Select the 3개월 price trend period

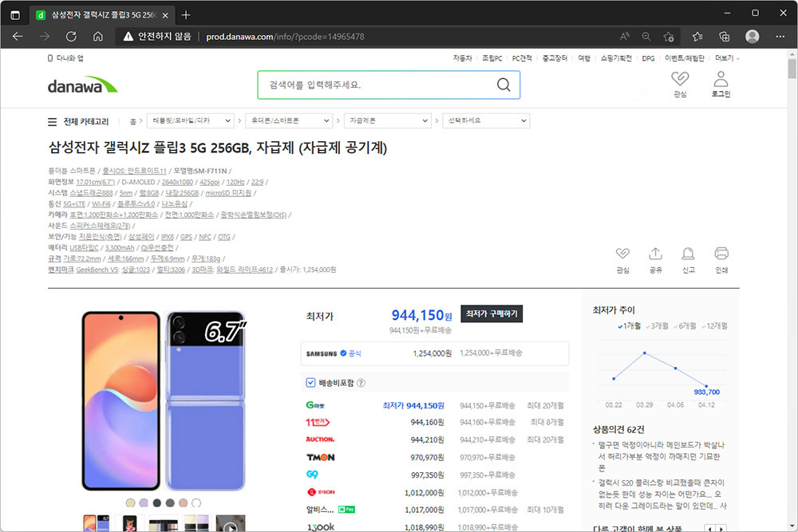657,326
